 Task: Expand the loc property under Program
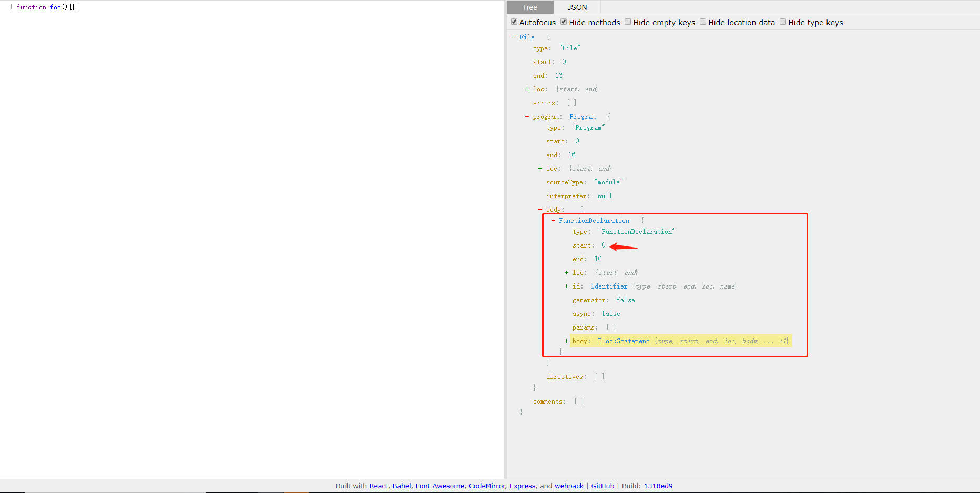540,168
